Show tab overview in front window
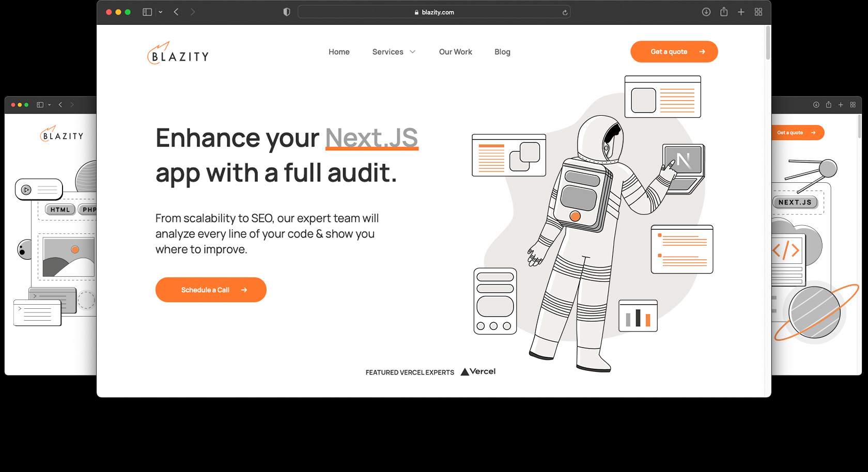The height and width of the screenshot is (472, 868). click(758, 12)
